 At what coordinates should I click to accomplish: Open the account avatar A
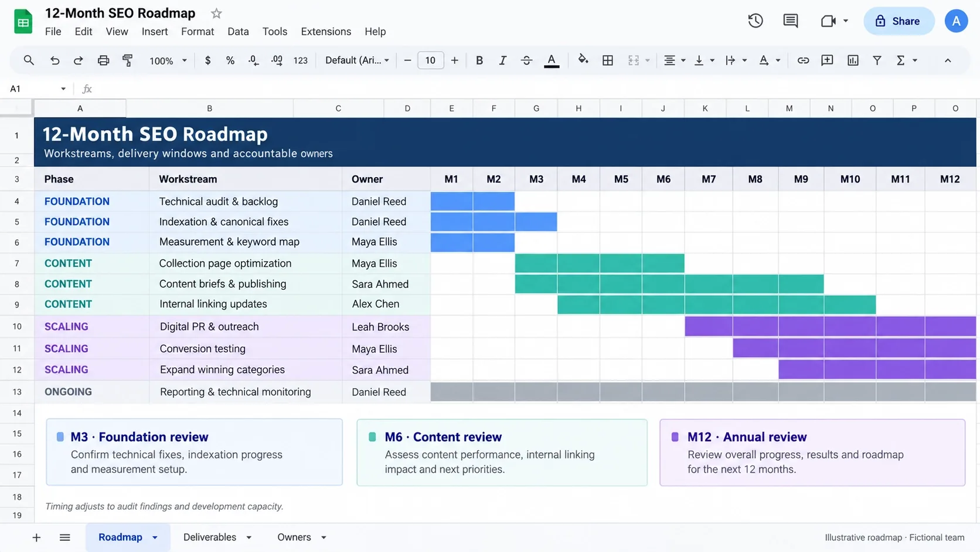point(956,21)
